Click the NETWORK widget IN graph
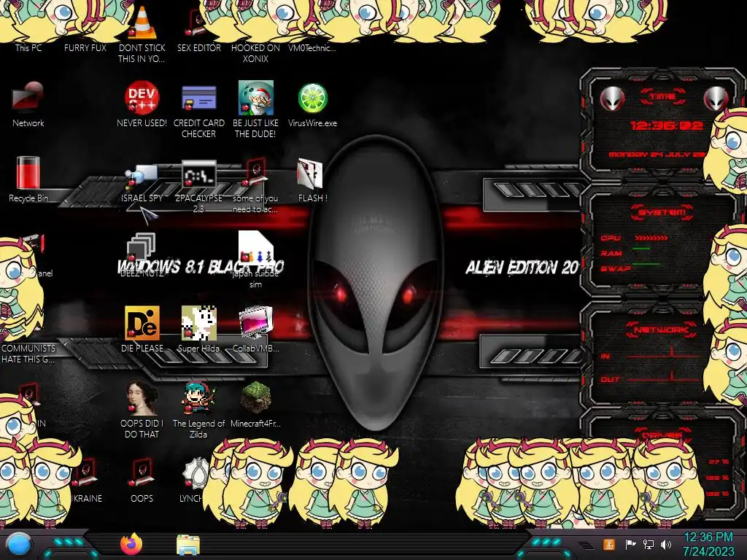This screenshot has height=560, width=747. click(663, 352)
